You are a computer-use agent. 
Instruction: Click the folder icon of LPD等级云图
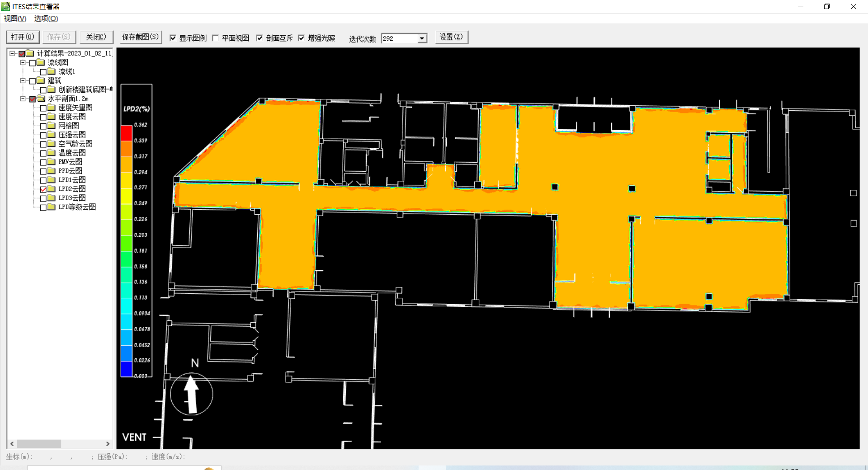tap(52, 207)
